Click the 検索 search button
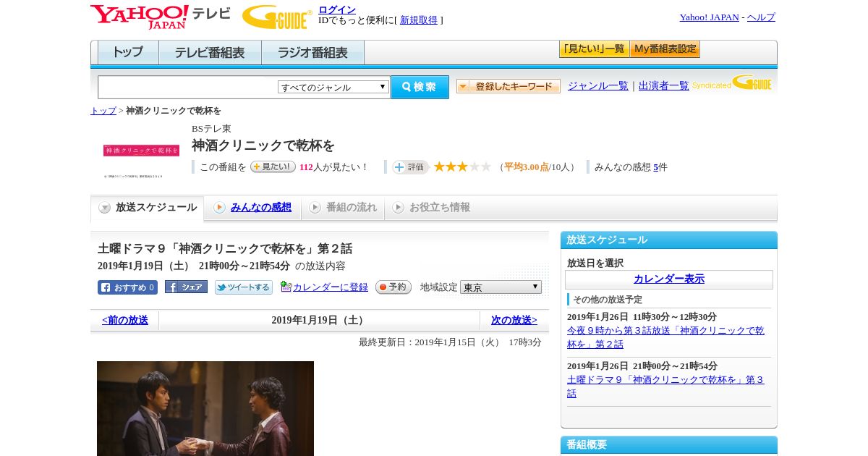The image size is (868, 456). 420,87
